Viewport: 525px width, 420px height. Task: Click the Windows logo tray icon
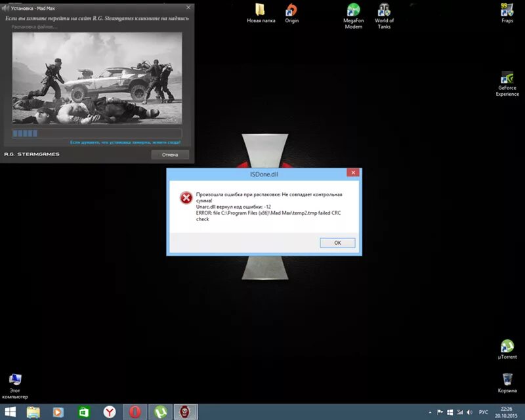[450, 412]
